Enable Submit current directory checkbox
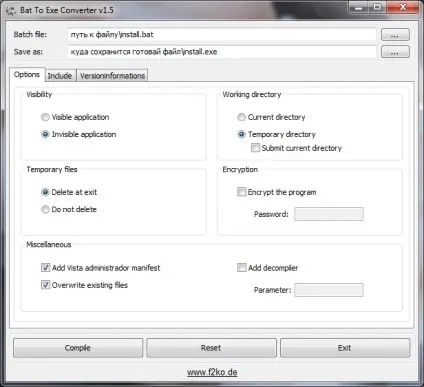This screenshot has width=424, height=387. (x=255, y=148)
